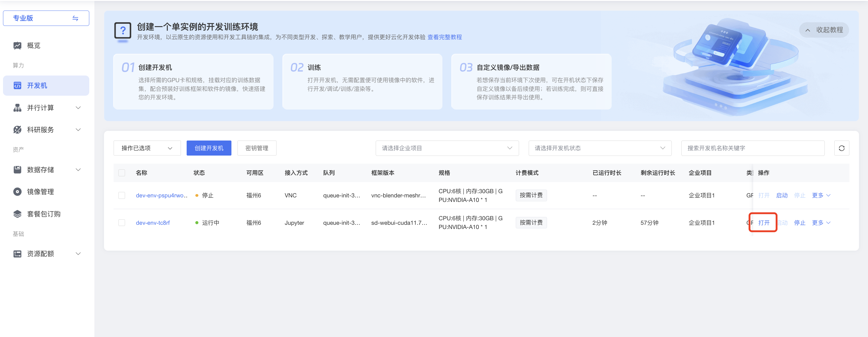Viewport: 868px width, 337px height.
Task: Click the 数据存储 disk icon
Action: coord(17,170)
